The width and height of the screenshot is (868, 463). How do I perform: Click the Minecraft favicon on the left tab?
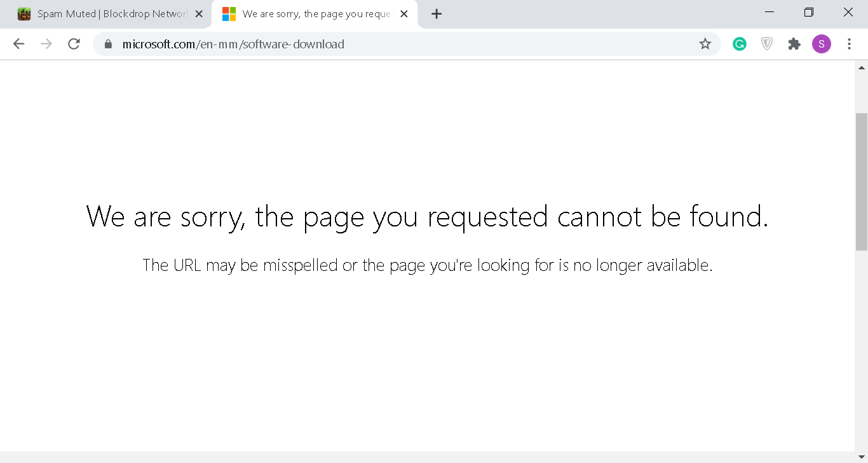(24, 13)
